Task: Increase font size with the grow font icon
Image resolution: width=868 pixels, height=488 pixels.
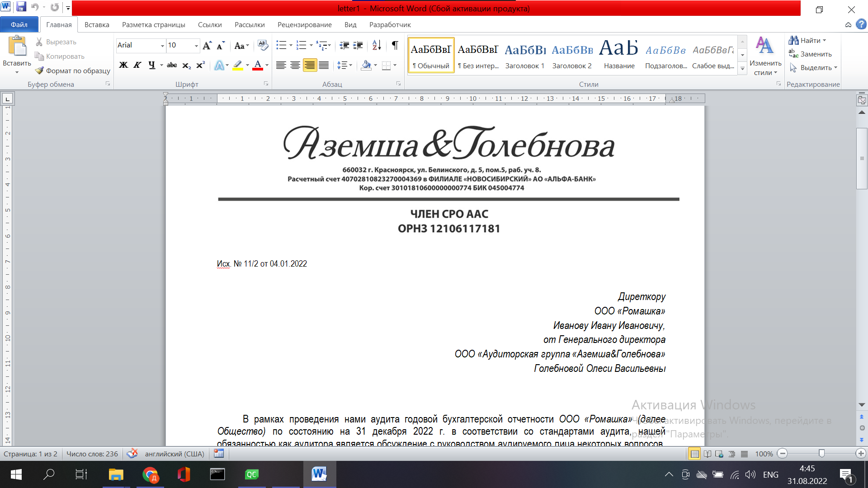Action: (207, 45)
